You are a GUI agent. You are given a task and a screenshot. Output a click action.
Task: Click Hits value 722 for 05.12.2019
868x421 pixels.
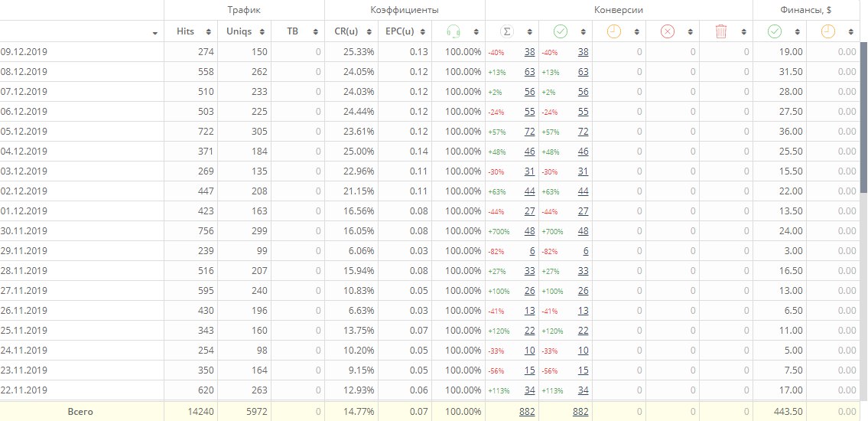point(206,132)
